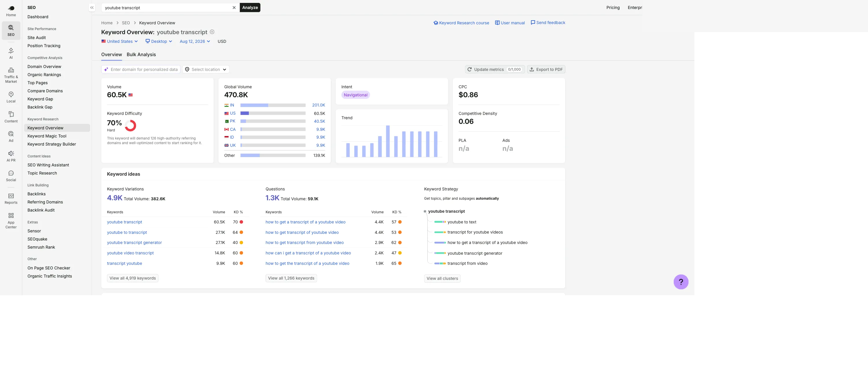
Task: Open the United States country dropdown
Action: coord(119,41)
